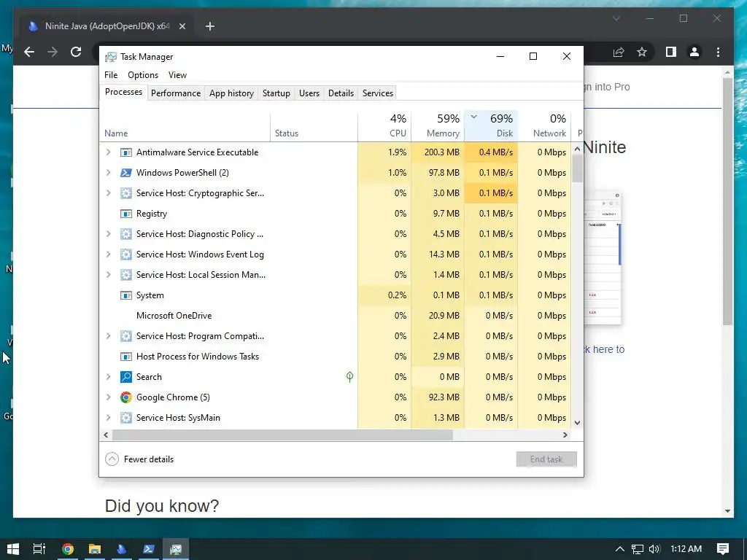
Task: Expand the Windows PowerShell (2) group
Action: (108, 173)
